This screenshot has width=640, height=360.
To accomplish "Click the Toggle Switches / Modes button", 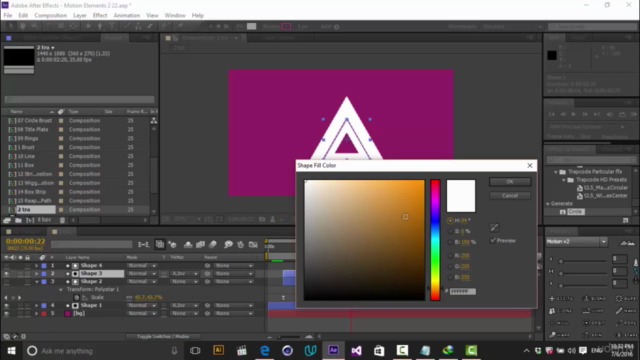I will click(x=163, y=336).
